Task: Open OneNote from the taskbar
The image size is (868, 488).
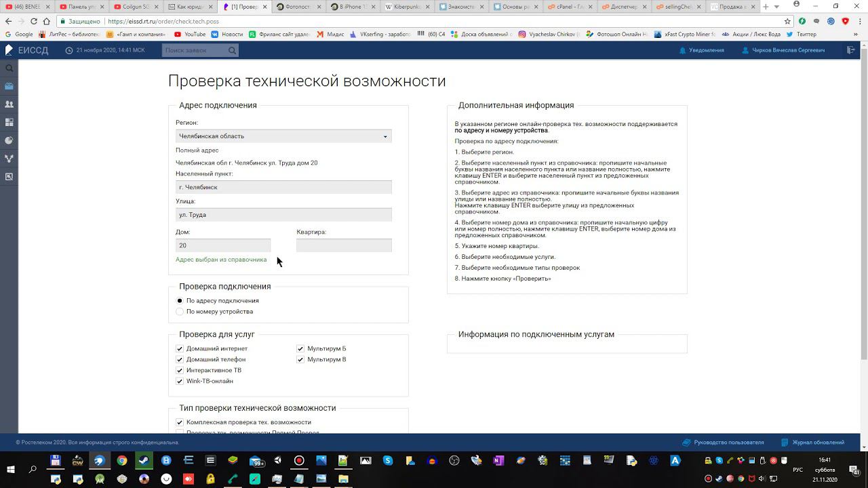Action: point(498,460)
